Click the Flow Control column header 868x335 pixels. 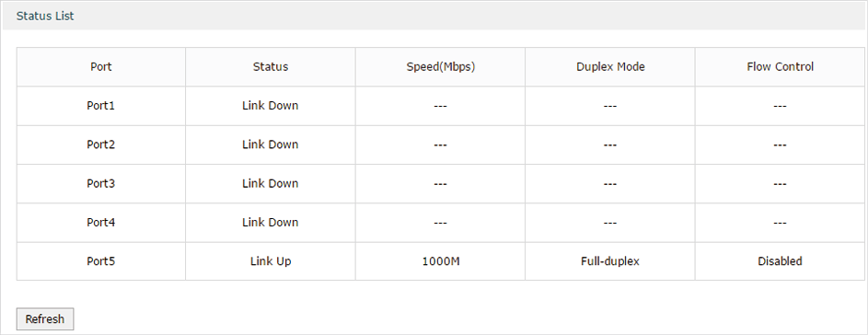point(780,66)
